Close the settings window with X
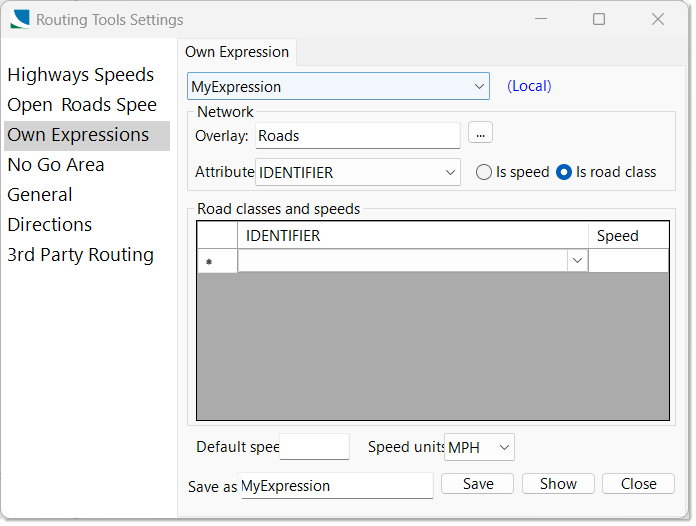 coord(657,19)
